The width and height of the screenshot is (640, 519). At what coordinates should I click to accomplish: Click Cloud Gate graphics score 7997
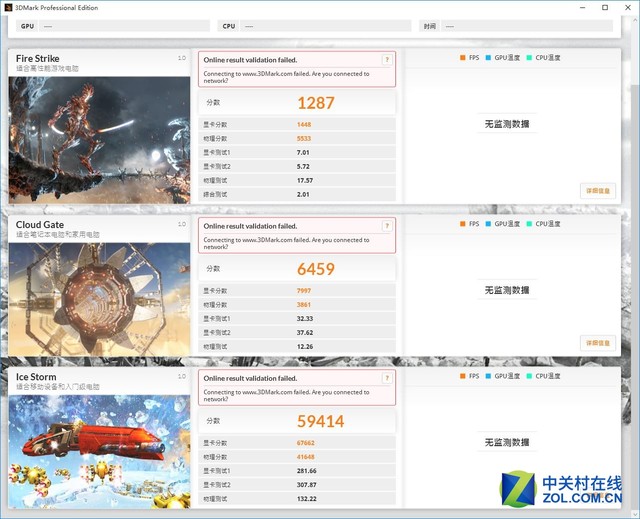coord(304,291)
